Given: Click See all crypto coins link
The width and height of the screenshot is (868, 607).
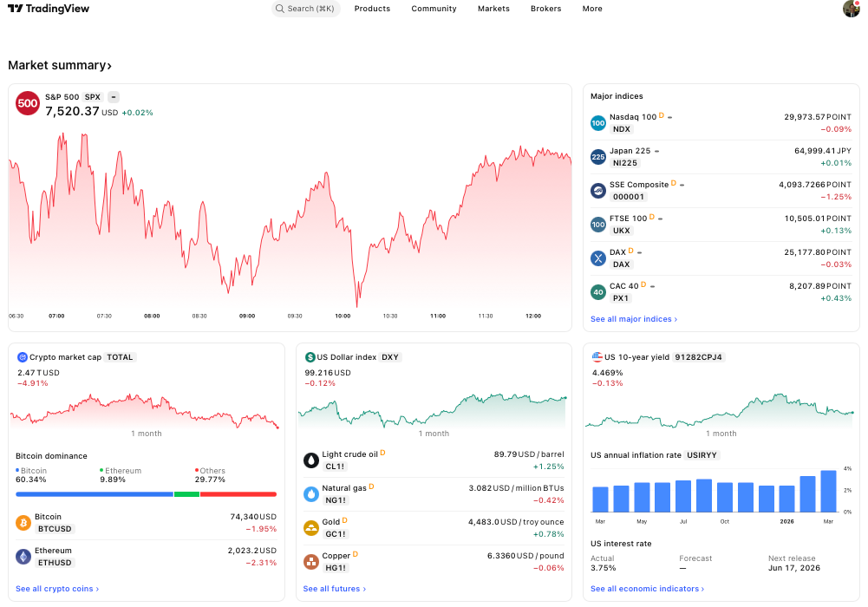Looking at the screenshot, I should 57,589.
